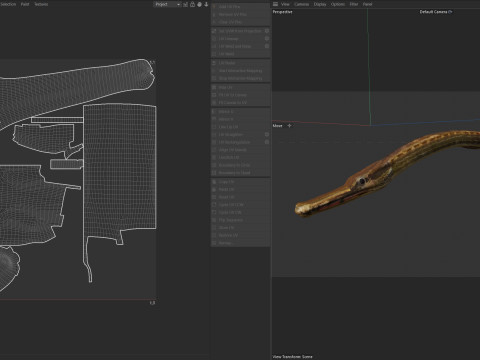Open UV Straighten gear options

pos(267,134)
